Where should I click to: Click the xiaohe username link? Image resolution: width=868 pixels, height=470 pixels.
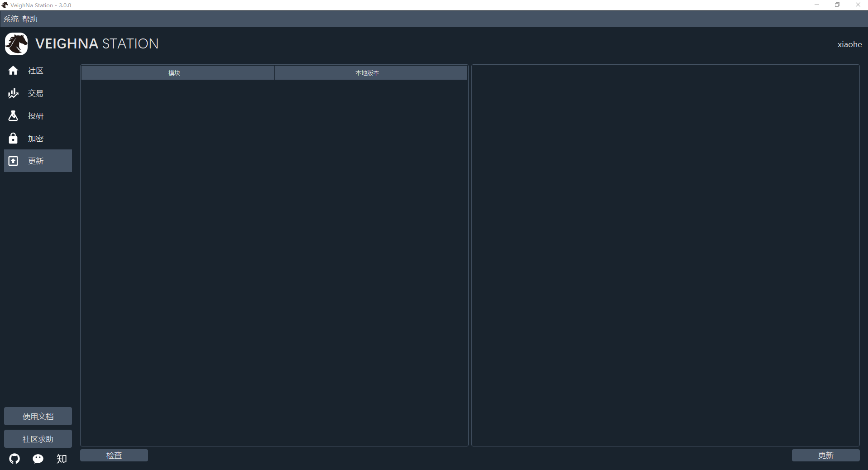pos(849,44)
